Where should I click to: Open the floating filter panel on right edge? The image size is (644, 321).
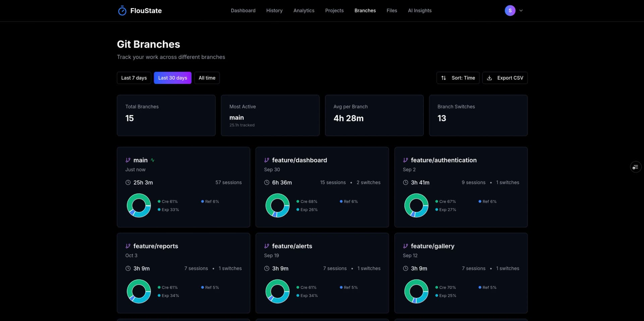tap(635, 167)
